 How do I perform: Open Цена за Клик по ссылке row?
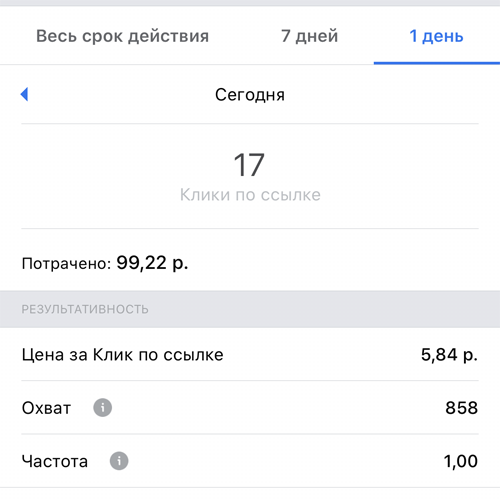pyautogui.click(x=250, y=354)
